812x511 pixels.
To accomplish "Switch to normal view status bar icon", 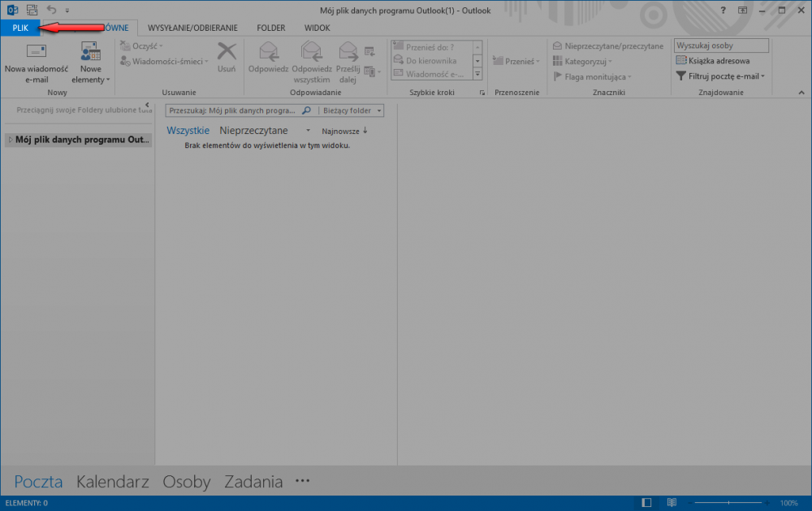I will [646, 503].
